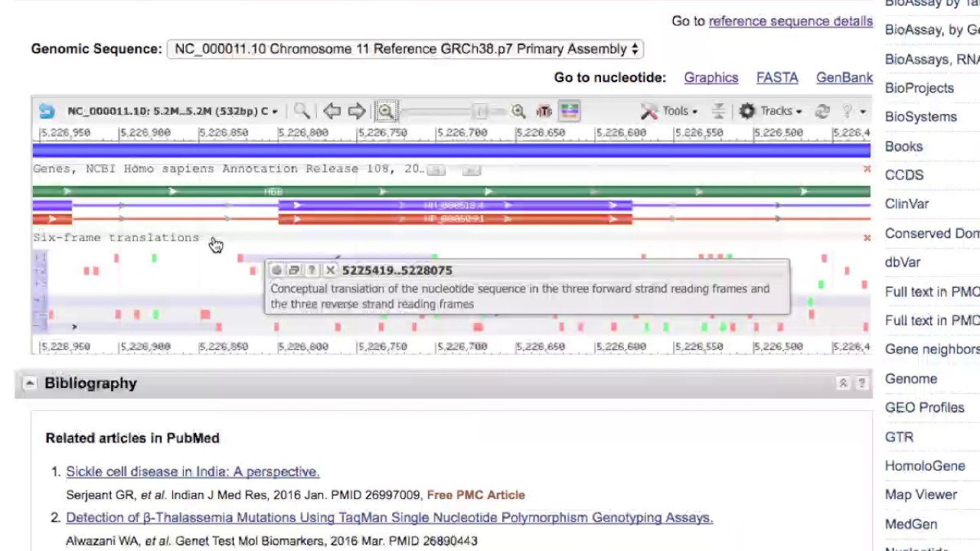
Task: Open the β-Thalassemia TaqMan article link
Action: point(389,517)
